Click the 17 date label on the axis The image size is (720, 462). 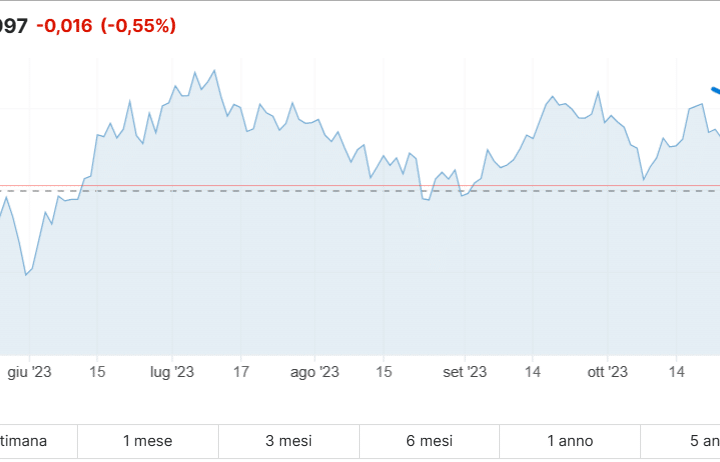pyautogui.click(x=240, y=372)
